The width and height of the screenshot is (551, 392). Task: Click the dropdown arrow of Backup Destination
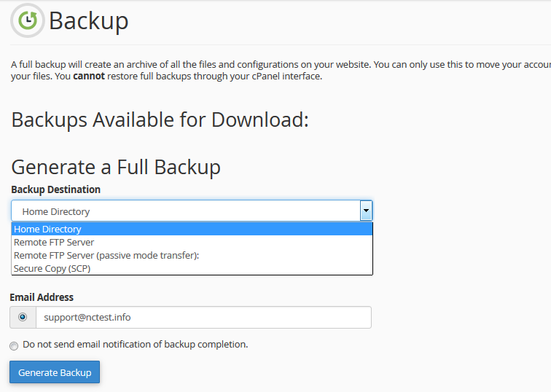pyautogui.click(x=366, y=211)
